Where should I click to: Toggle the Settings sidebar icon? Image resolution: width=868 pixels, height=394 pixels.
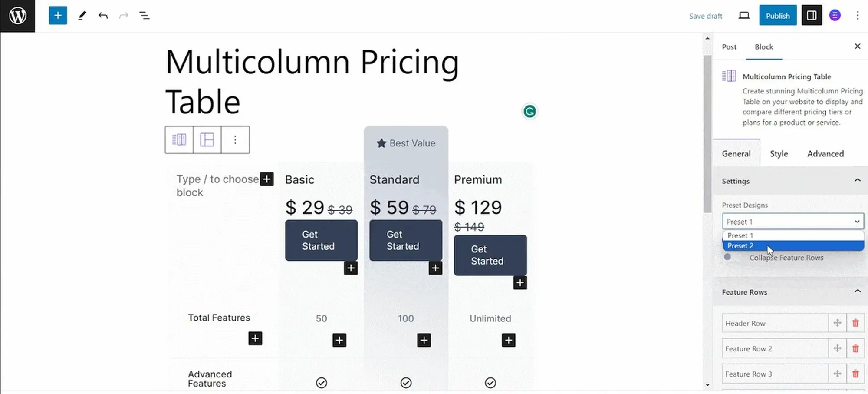(x=812, y=16)
